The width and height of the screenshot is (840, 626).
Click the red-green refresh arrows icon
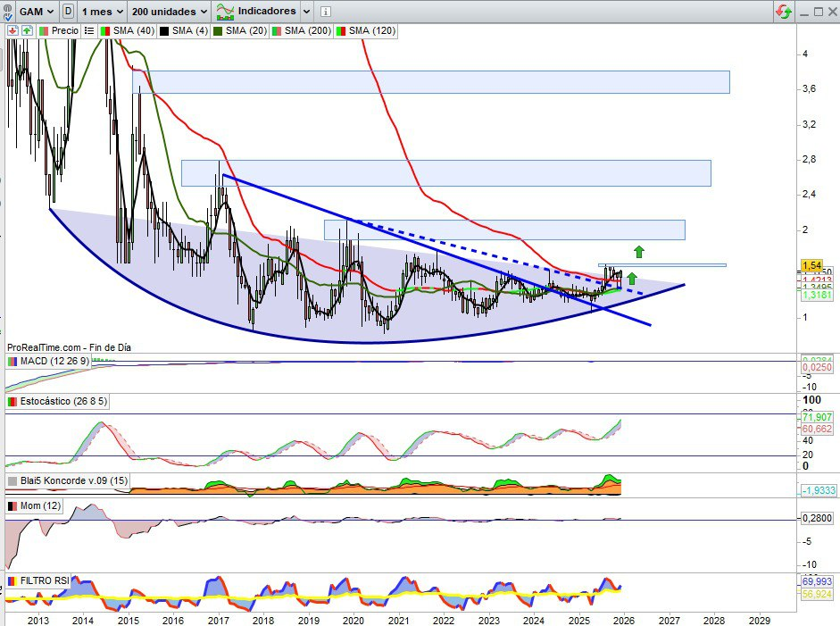click(783, 12)
